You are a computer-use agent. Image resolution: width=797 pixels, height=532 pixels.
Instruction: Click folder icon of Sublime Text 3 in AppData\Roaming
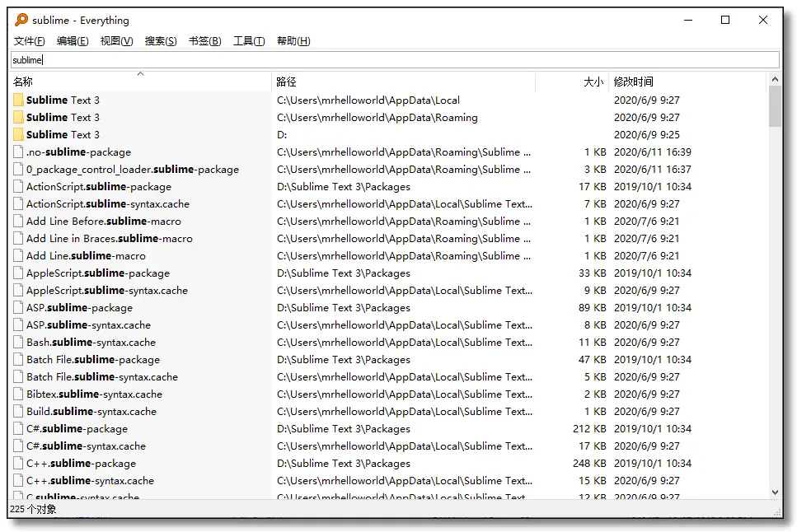(18, 118)
